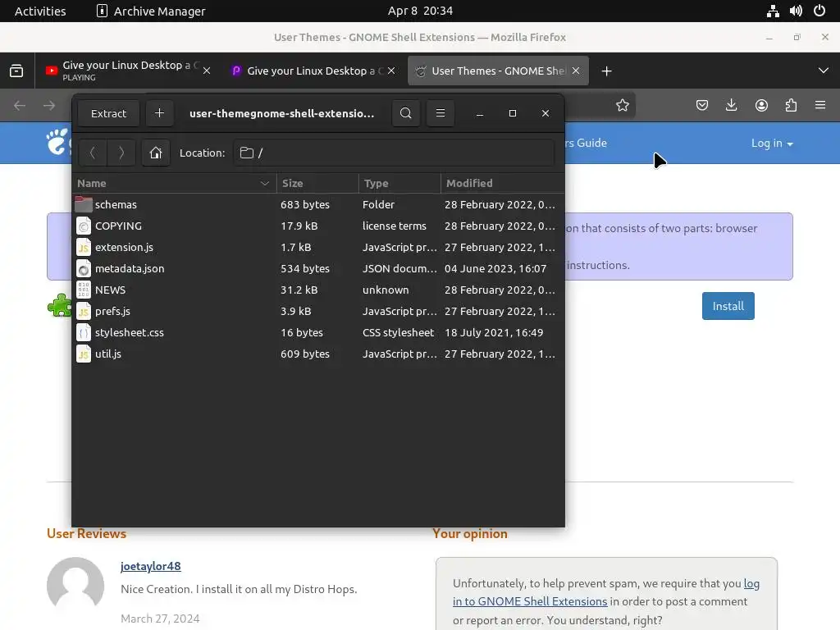This screenshot has width=840, height=630.
Task: Open the Firefox extensions puzzle icon
Action: click(x=791, y=105)
